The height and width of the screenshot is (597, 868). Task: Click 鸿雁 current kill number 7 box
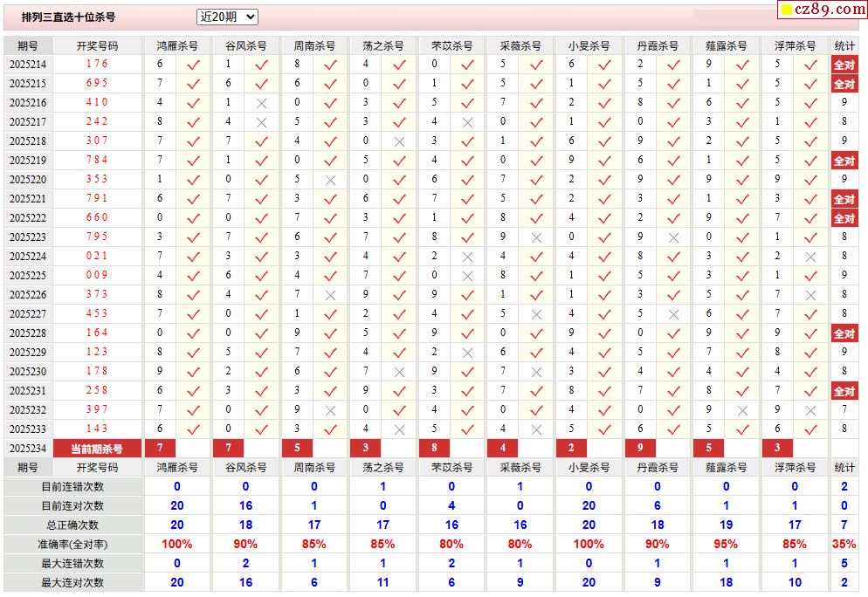tap(160, 448)
